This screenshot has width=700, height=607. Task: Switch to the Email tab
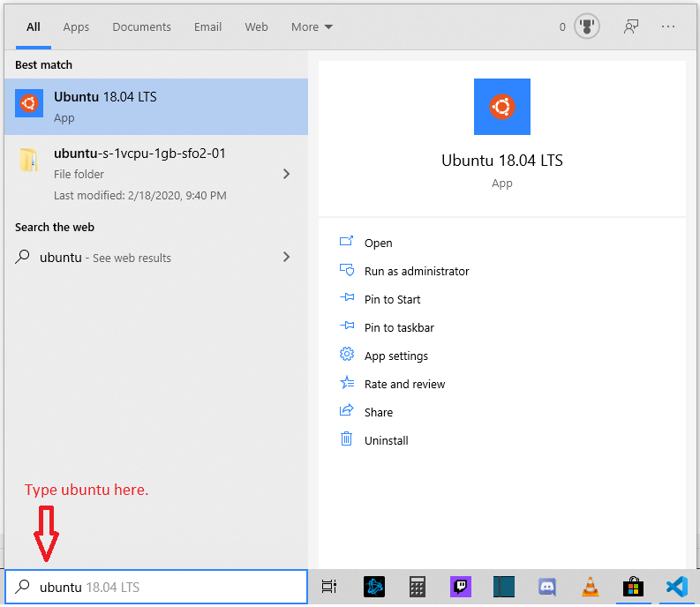(x=207, y=27)
